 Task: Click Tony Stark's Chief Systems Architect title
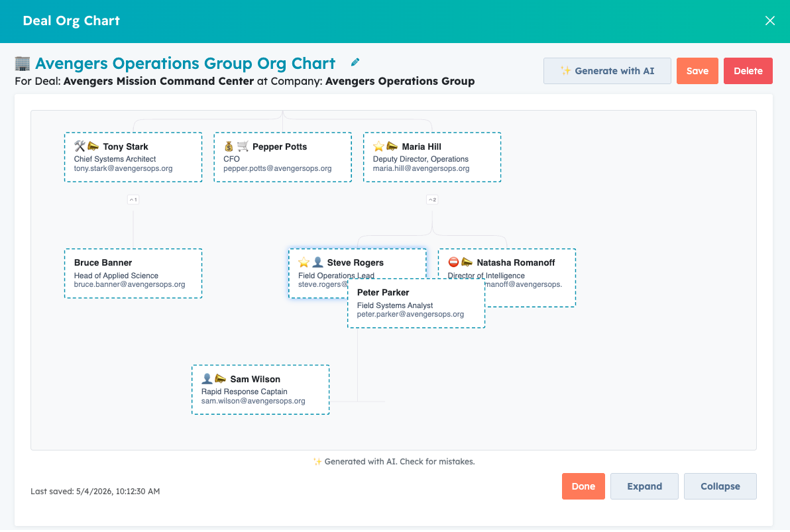(x=115, y=159)
